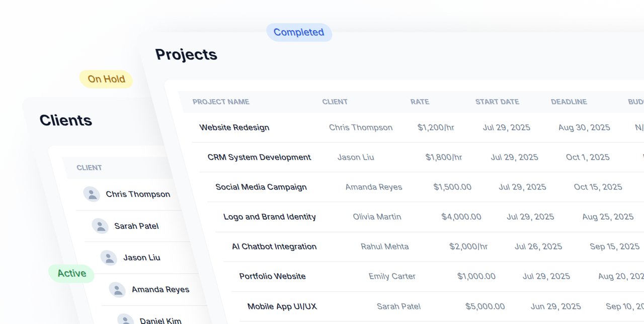Click client Sarah Patel in Projects table
Screen dimensions: 644x324
(398, 306)
